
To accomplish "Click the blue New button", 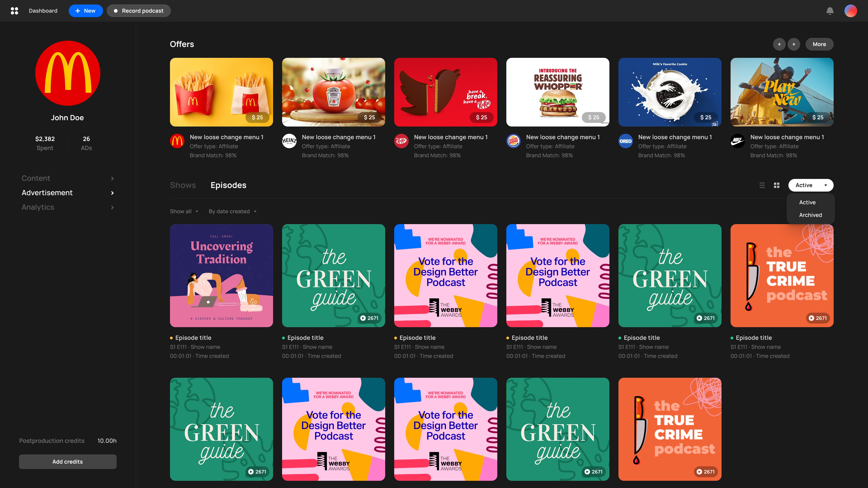I will pyautogui.click(x=86, y=11).
